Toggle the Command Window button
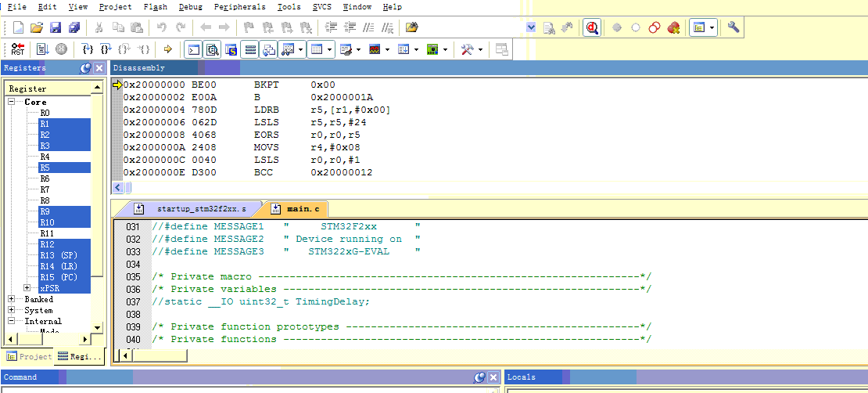 [194, 49]
